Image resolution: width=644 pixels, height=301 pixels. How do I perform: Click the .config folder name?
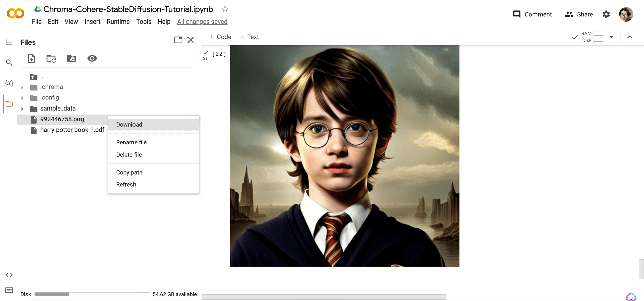(x=50, y=97)
